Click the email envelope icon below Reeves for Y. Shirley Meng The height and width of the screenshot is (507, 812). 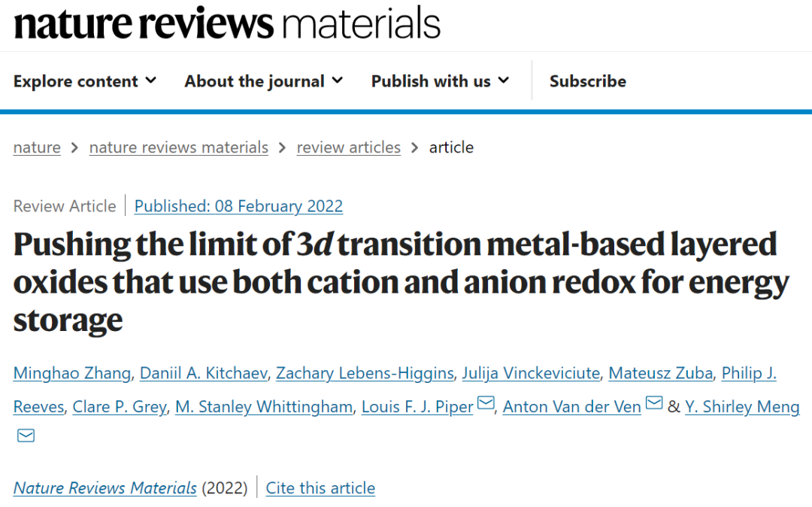[26, 436]
